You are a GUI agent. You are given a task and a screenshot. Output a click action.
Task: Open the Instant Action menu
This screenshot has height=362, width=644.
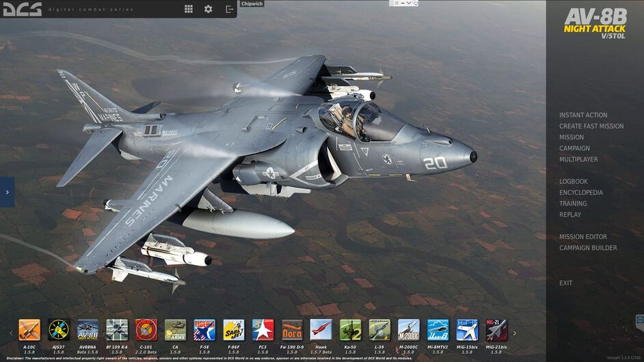click(583, 115)
